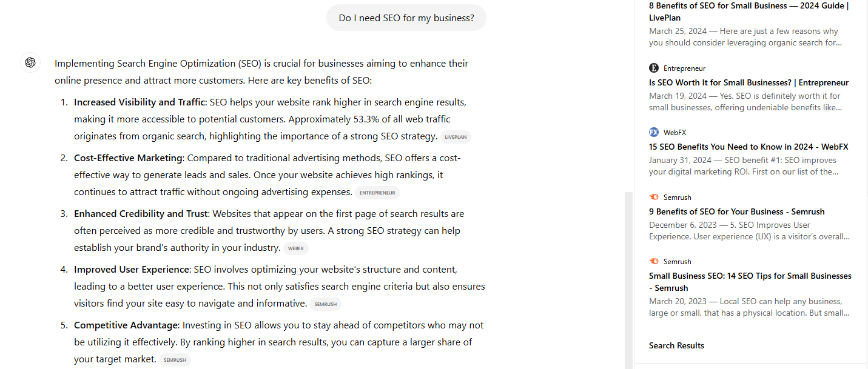Click the first Semrush flame favicon
Viewport: 868px width, 369px height.
pos(654,197)
